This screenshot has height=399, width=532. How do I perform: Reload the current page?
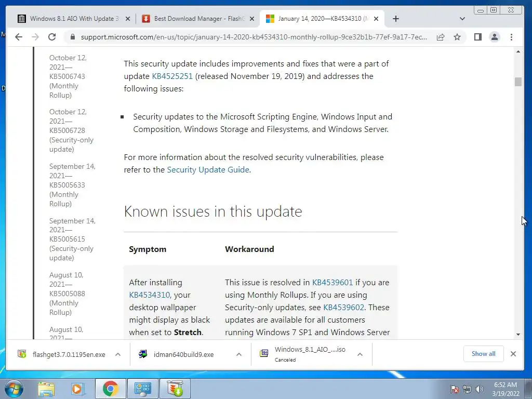(52, 37)
